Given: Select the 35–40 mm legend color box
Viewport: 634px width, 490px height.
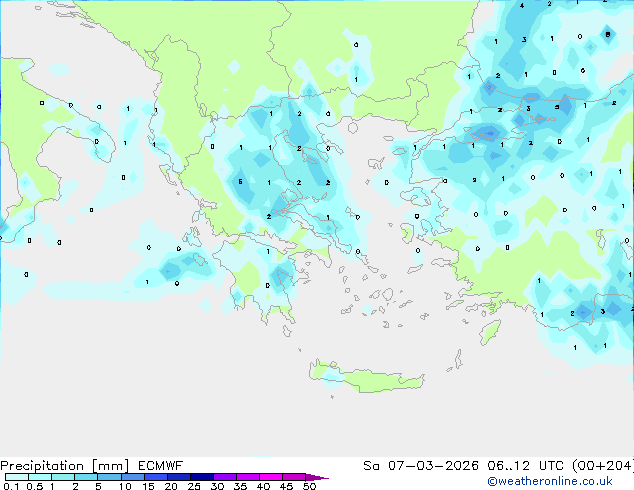Looking at the screenshot, I should (x=247, y=477).
